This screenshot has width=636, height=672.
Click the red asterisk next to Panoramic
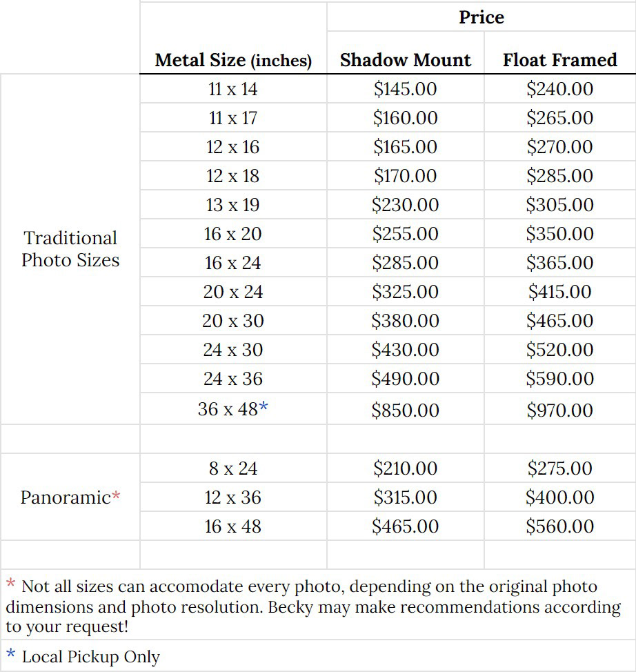click(x=117, y=496)
